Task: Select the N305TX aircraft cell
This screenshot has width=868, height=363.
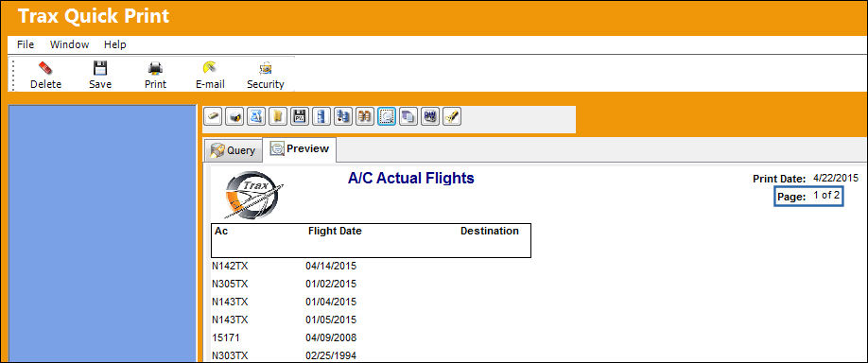Action: coord(230,284)
